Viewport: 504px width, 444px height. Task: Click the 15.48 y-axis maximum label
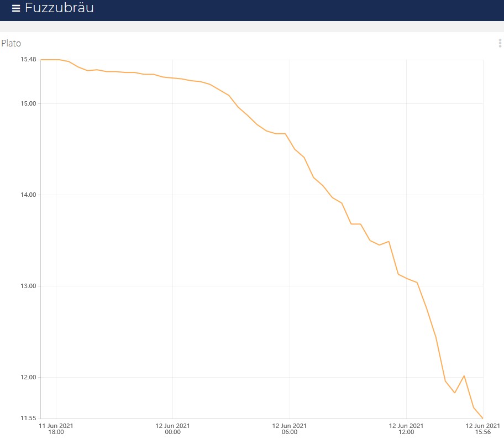click(x=28, y=60)
